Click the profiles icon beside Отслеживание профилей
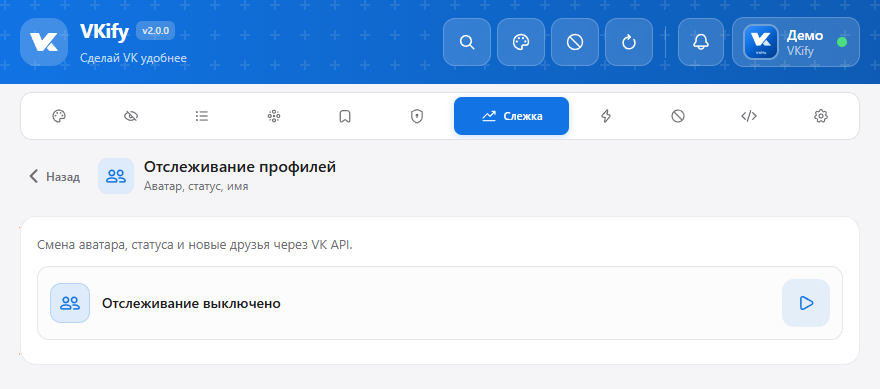Viewport: 880px width, 389px height. pos(116,176)
